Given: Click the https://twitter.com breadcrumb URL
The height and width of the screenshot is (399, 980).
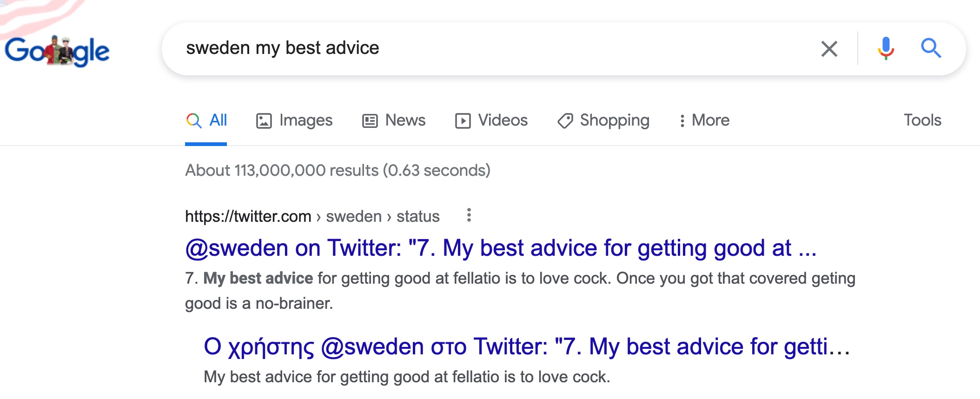Looking at the screenshot, I should coord(248,216).
